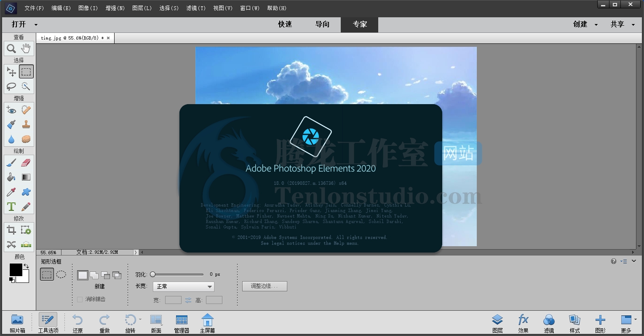
Task: Select the Content-Aware Move tool
Action: point(11,245)
